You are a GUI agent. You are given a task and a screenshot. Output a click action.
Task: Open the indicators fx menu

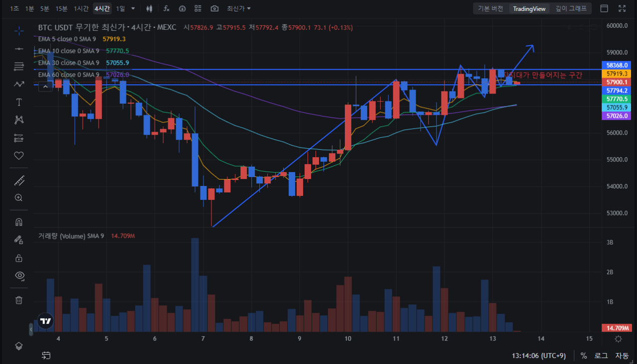click(166, 8)
